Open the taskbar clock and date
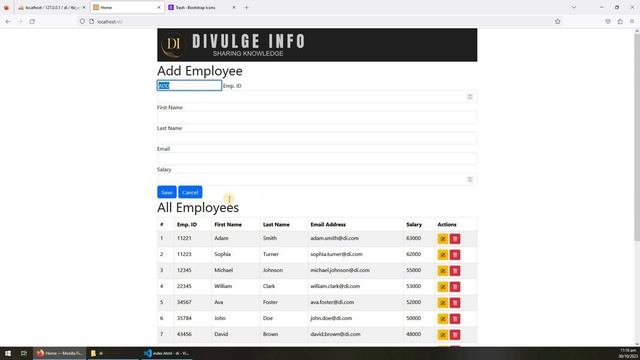Image resolution: width=640 pixels, height=360 pixels. 628,353
